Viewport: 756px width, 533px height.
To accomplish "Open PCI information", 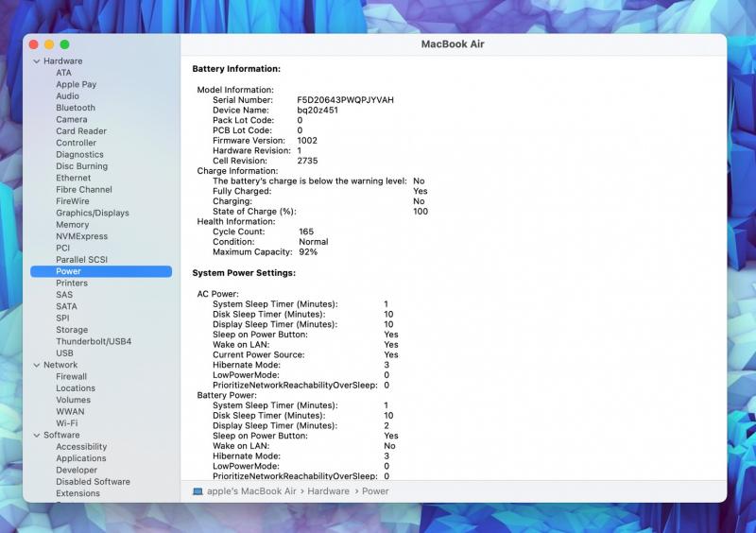I will point(62,248).
